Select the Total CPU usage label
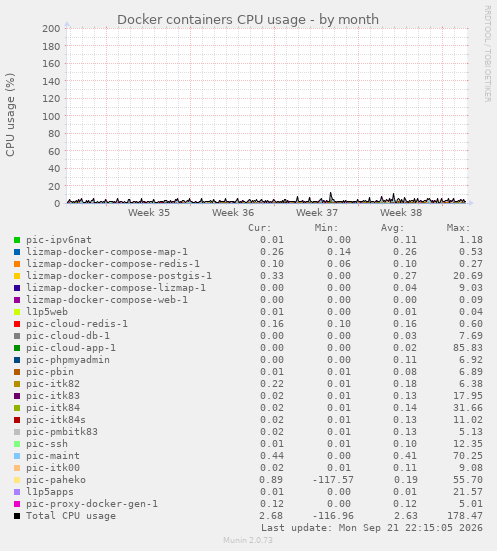This screenshot has width=497, height=551. [71, 516]
